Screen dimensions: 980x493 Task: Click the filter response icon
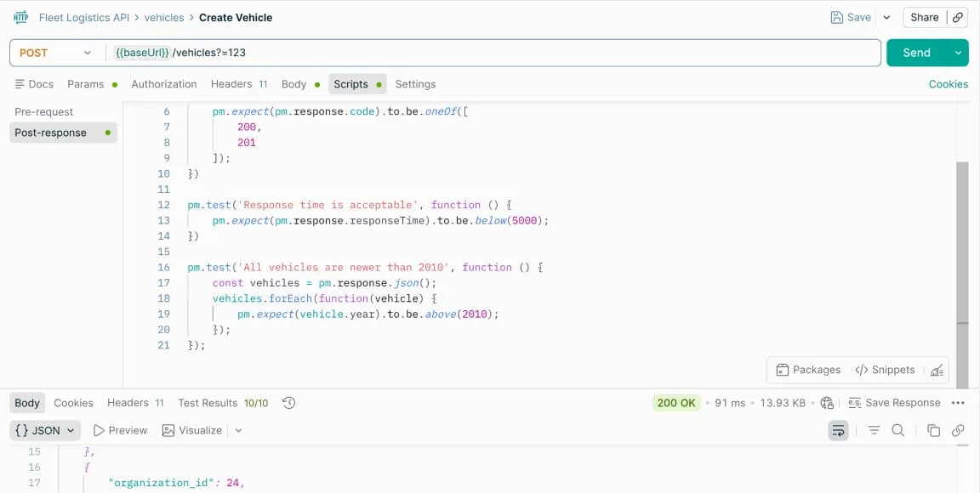pos(874,430)
